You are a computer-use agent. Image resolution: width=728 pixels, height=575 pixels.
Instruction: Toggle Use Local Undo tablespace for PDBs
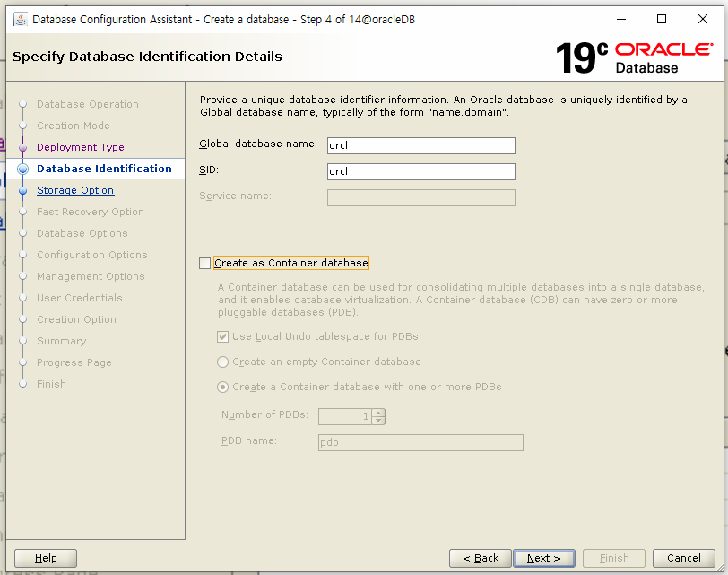pos(223,336)
